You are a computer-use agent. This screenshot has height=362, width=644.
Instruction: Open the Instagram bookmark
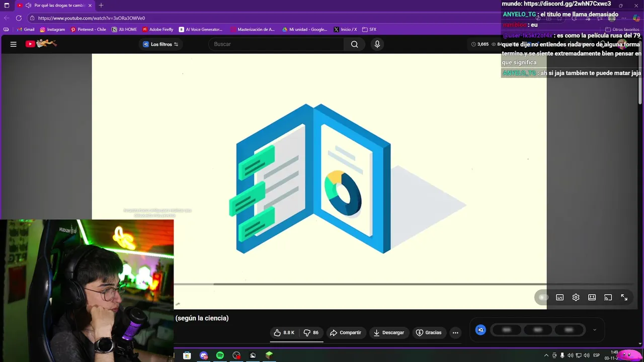[x=52, y=29]
